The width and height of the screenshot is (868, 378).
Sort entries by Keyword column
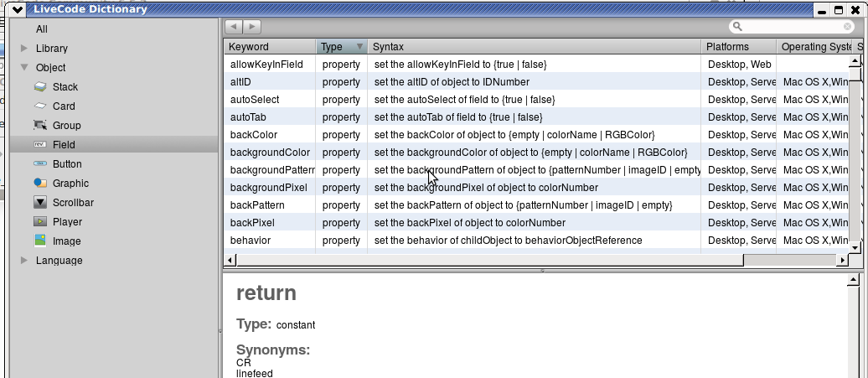[x=269, y=47]
